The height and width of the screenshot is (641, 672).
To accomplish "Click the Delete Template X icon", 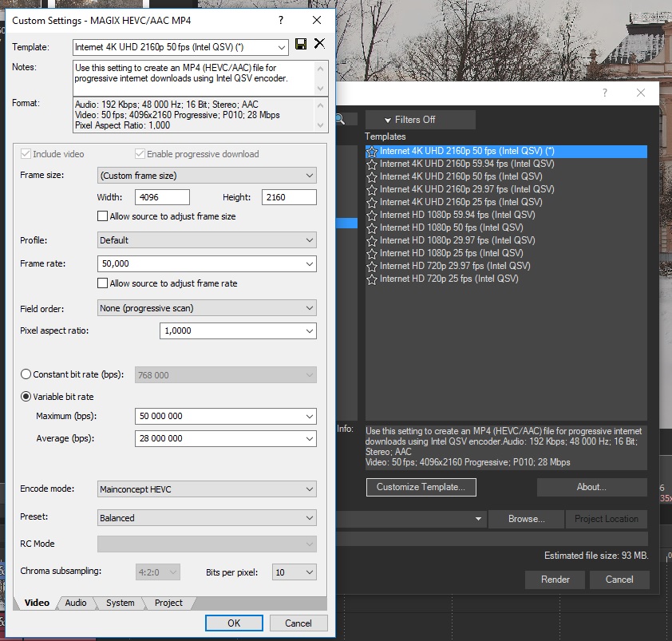I will [319, 44].
